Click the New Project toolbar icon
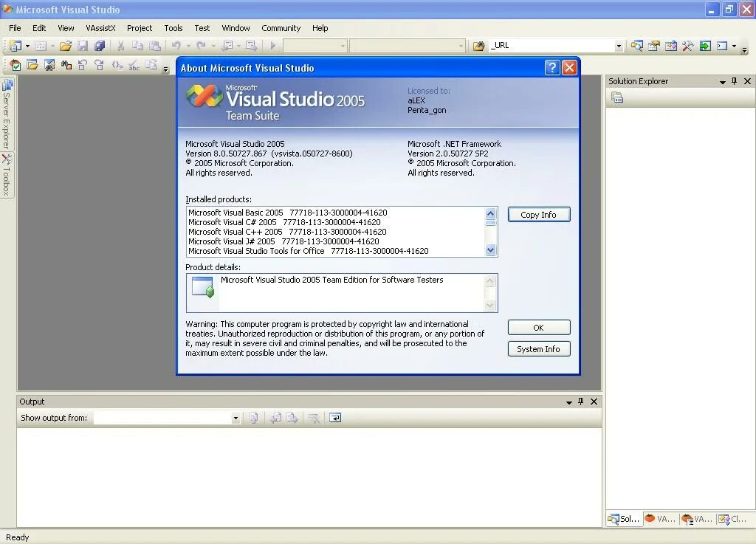The height and width of the screenshot is (544, 756). [x=16, y=46]
